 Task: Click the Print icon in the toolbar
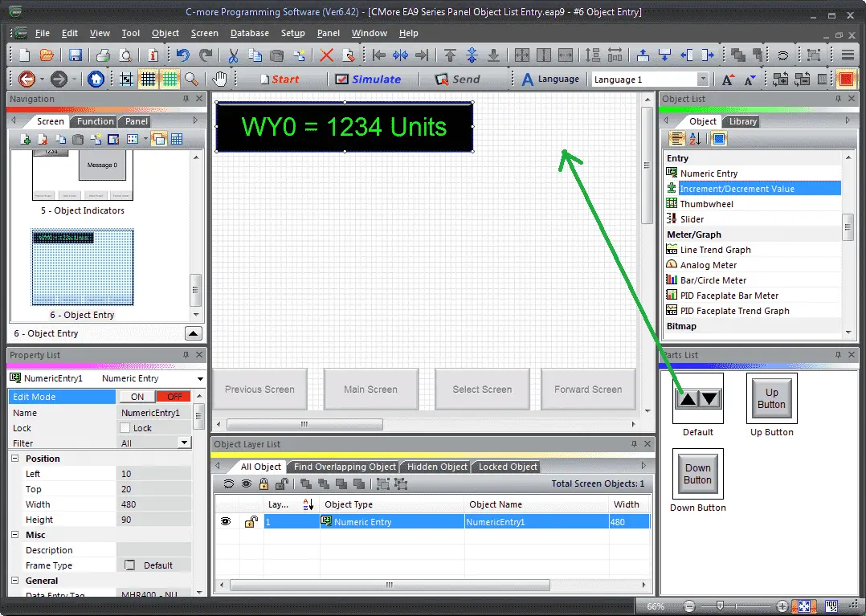[x=103, y=55]
